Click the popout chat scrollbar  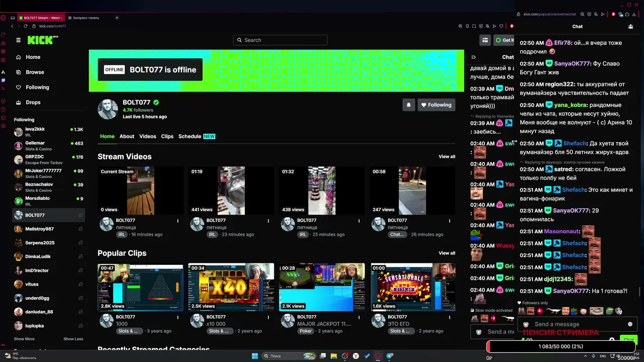pos(639,292)
